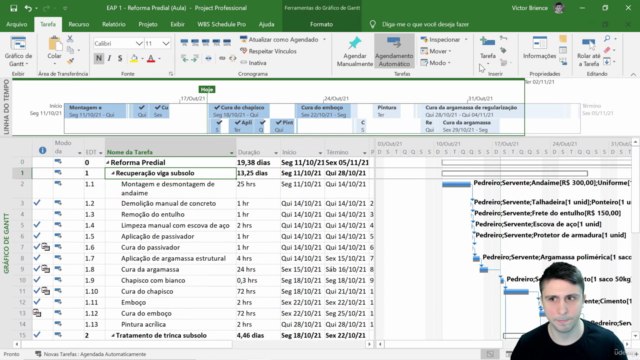
Task: Select Cura do emboço timeline bar
Action: tap(323, 111)
